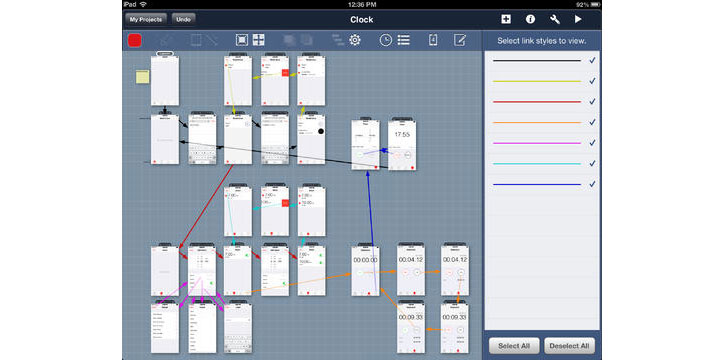Toggle the black link style checkmark
This screenshot has width=724, height=360.
click(x=592, y=60)
